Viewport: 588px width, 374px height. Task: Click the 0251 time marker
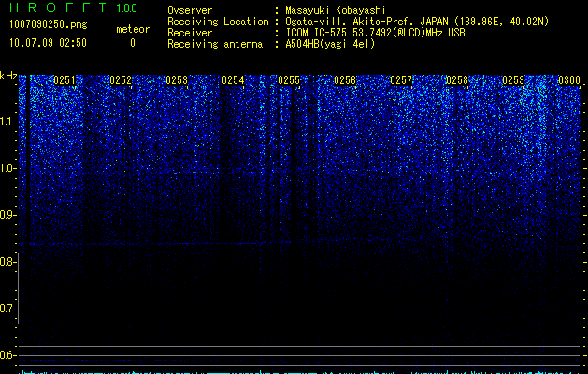[x=65, y=80]
